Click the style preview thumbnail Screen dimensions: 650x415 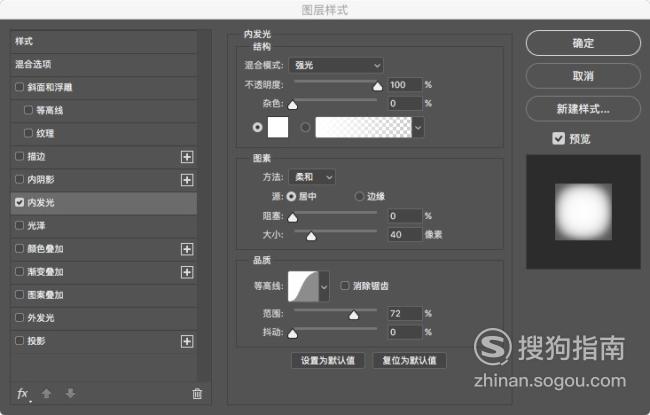click(x=583, y=212)
